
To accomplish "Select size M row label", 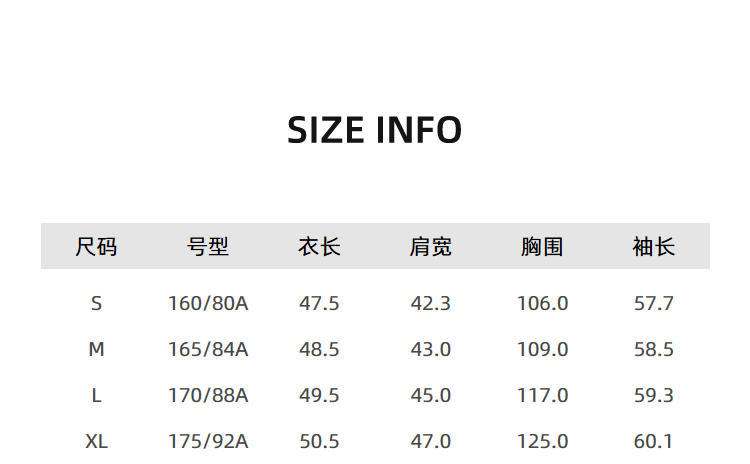I will pyautogui.click(x=96, y=349).
